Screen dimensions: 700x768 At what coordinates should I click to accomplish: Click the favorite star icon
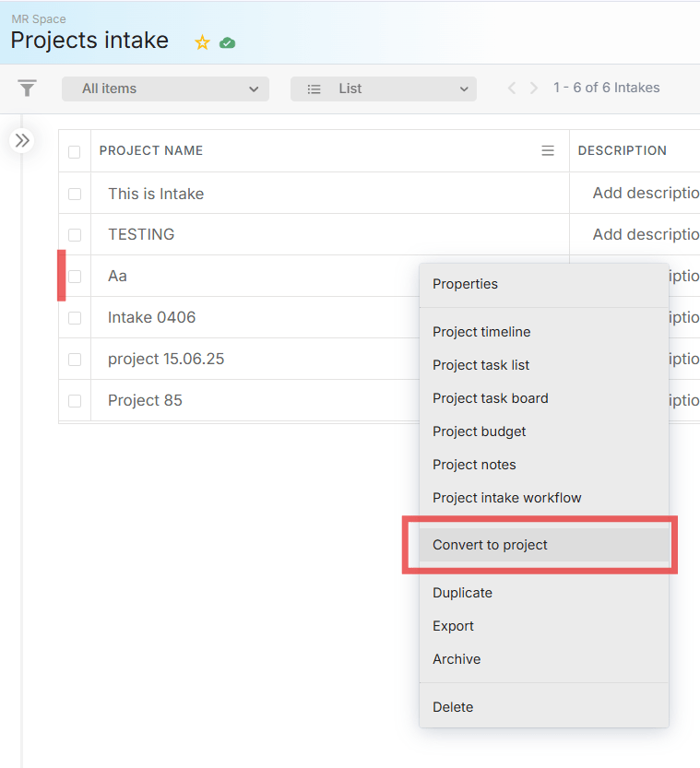click(202, 42)
